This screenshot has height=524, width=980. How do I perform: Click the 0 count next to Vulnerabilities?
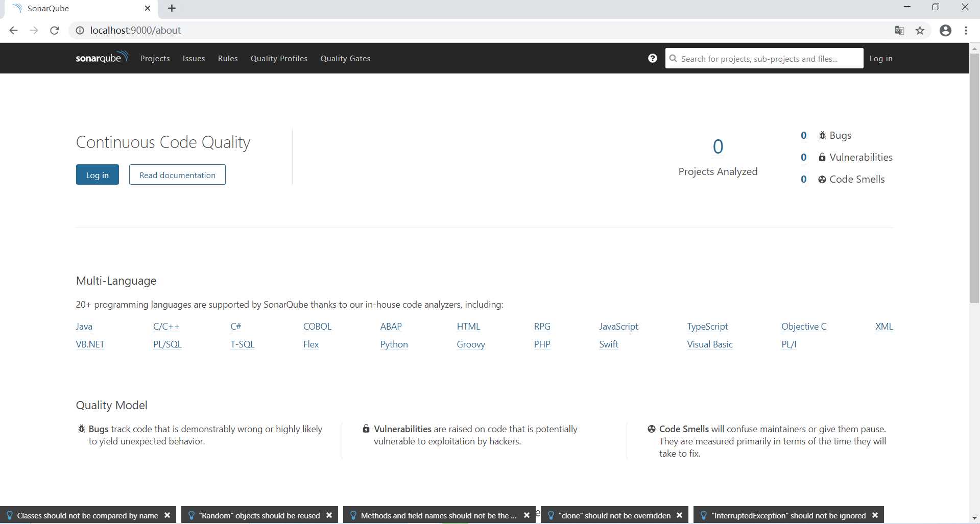pyautogui.click(x=804, y=157)
